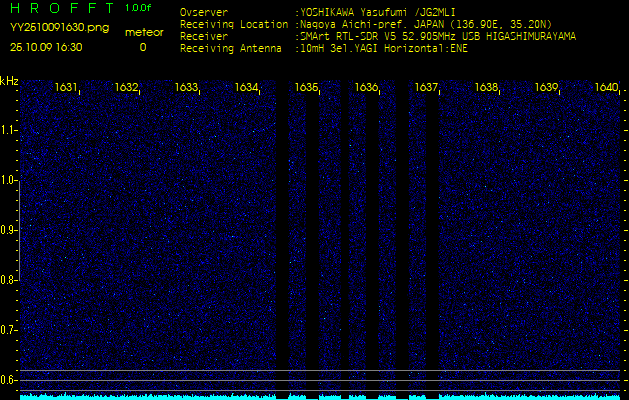
Task: Click the 0.9 kHz axis label
Action: tap(7, 230)
